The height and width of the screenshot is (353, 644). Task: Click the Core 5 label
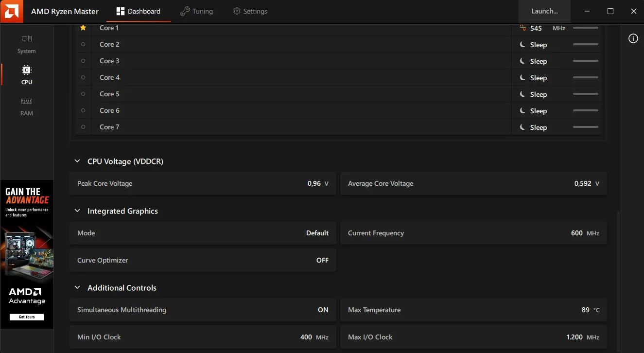pos(109,94)
